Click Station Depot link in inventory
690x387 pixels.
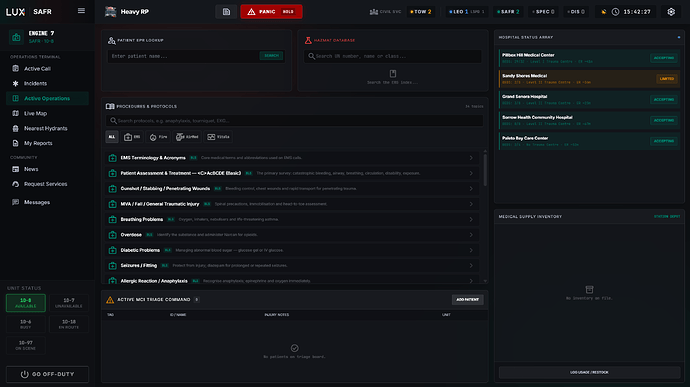point(667,217)
